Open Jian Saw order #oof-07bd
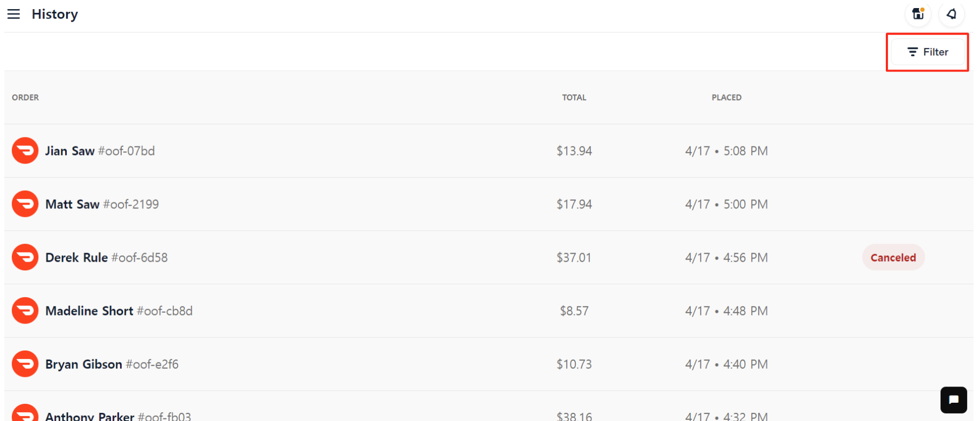 pos(489,151)
